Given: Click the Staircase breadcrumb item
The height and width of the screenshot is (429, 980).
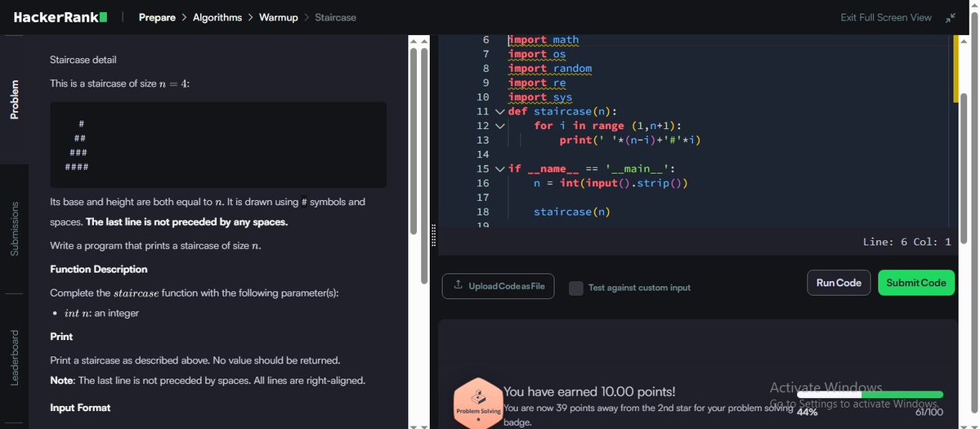Looking at the screenshot, I should click(x=335, y=17).
